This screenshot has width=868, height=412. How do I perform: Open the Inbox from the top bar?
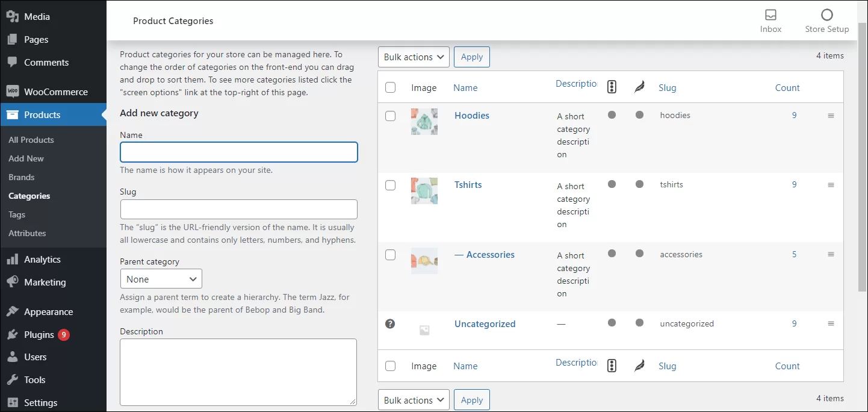click(x=770, y=19)
